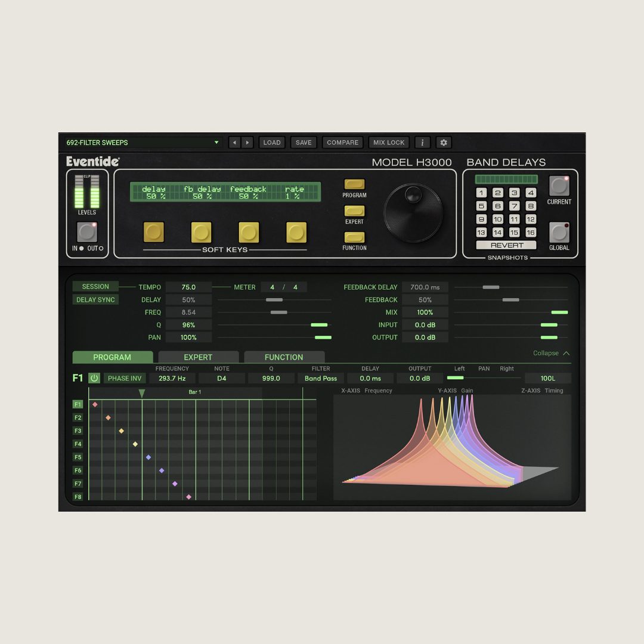The image size is (644, 644).
Task: Select snapshot 9
Action: (481, 219)
